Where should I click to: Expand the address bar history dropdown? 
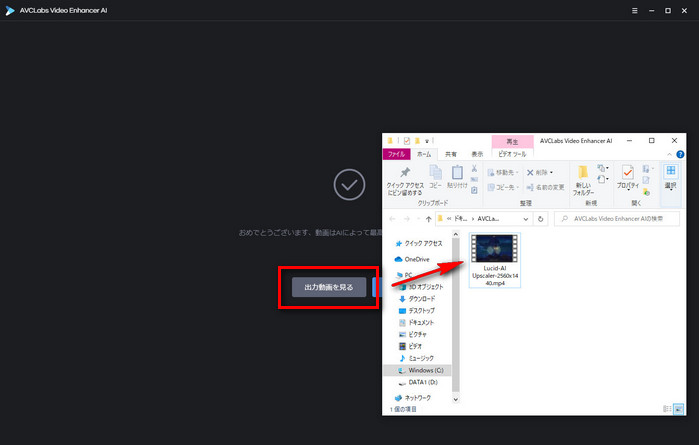[526, 219]
